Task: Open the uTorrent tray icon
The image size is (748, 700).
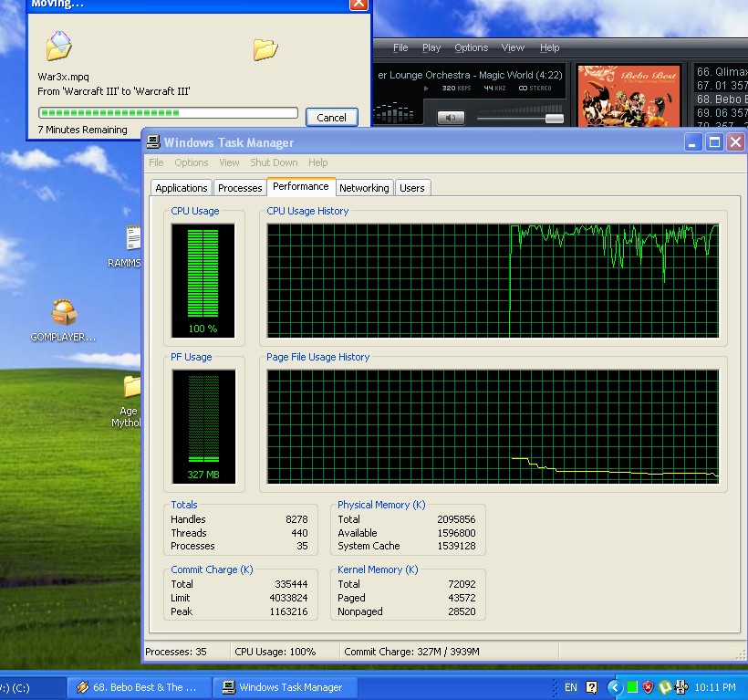Action: point(664,687)
